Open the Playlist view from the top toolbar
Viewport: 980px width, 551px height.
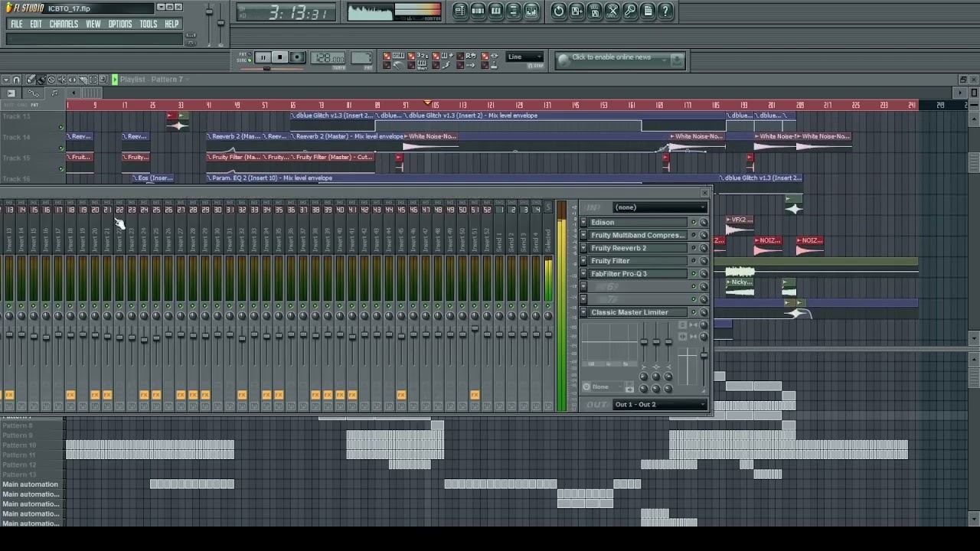pyautogui.click(x=460, y=11)
